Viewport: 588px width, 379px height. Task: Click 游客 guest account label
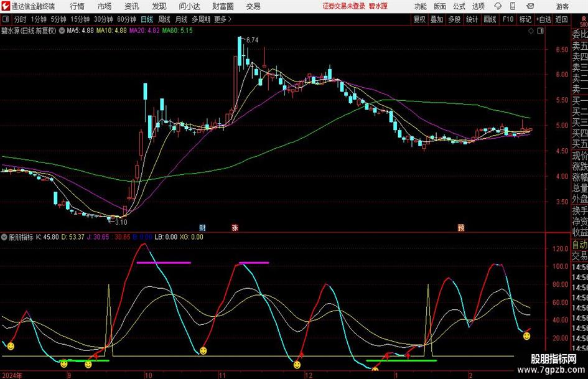point(562,6)
